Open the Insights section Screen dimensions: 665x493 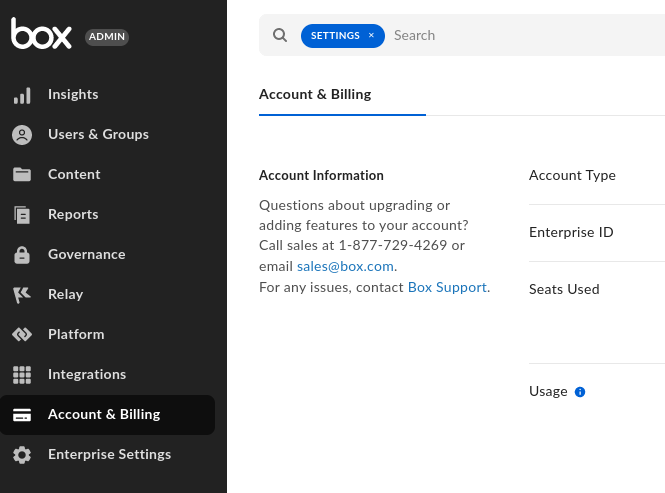(x=73, y=94)
